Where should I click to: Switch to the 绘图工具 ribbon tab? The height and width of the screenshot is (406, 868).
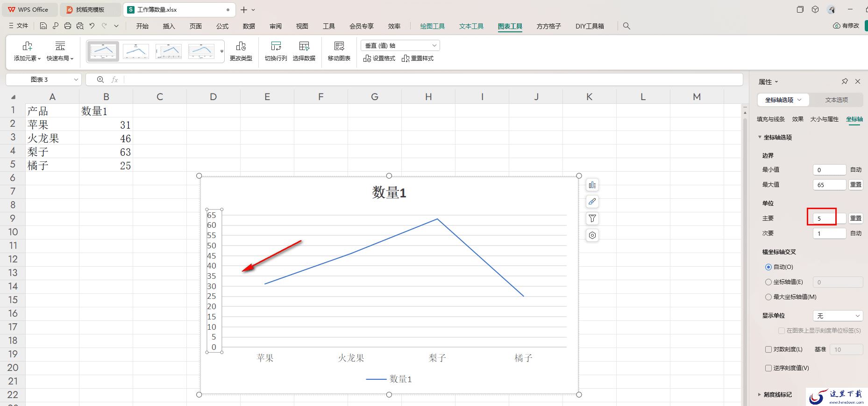[x=432, y=26]
